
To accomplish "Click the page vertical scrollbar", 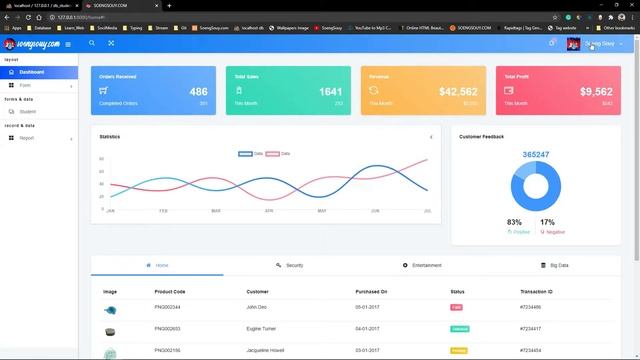I will point(637,149).
